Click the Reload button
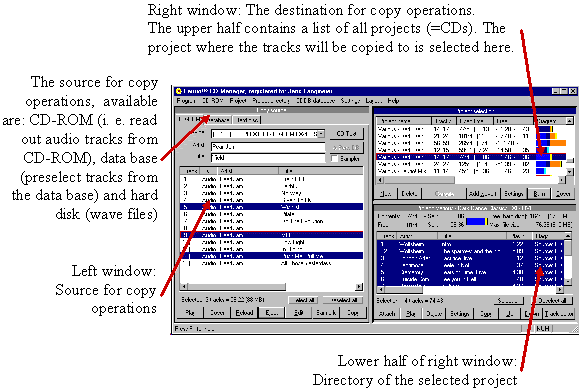The width and height of the screenshot is (583, 390). [x=244, y=313]
